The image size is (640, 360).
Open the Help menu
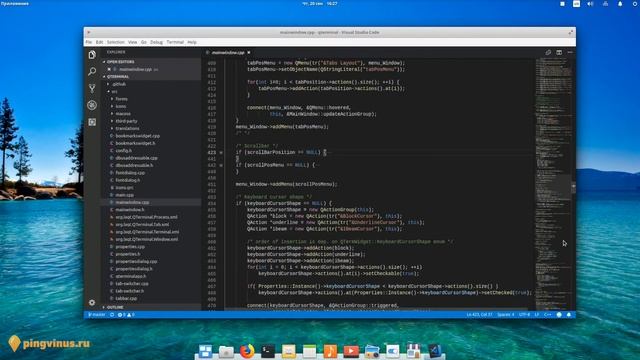pyautogui.click(x=192, y=42)
